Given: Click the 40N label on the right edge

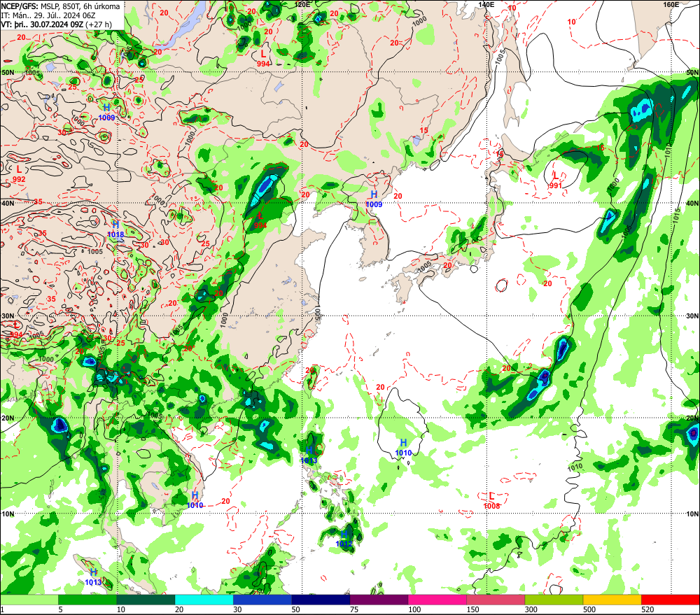Looking at the screenshot, I should (x=692, y=204).
